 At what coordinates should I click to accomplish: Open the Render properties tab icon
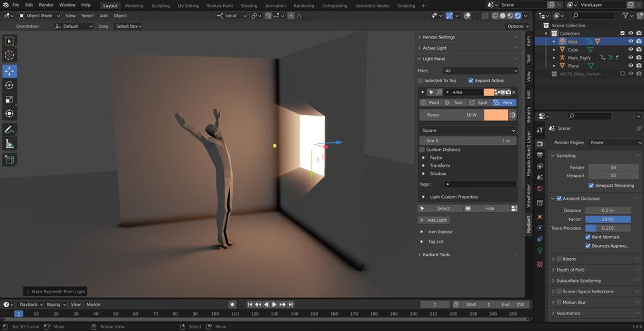pyautogui.click(x=540, y=144)
